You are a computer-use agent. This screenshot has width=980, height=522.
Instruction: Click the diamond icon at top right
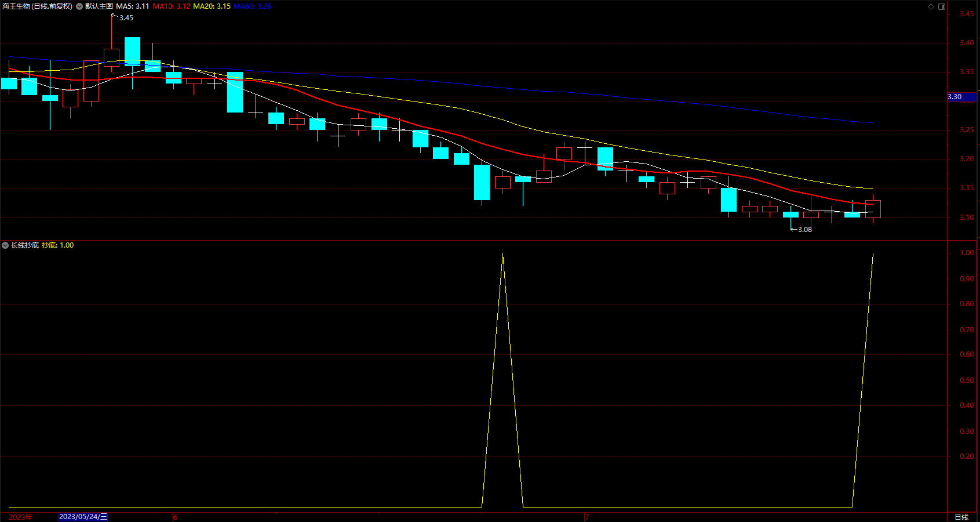[931, 6]
